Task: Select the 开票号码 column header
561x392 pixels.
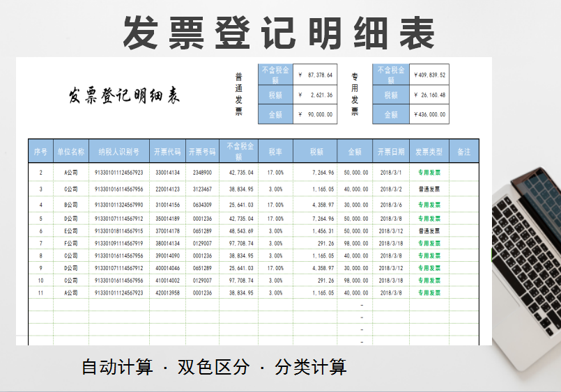Action: coord(203,152)
